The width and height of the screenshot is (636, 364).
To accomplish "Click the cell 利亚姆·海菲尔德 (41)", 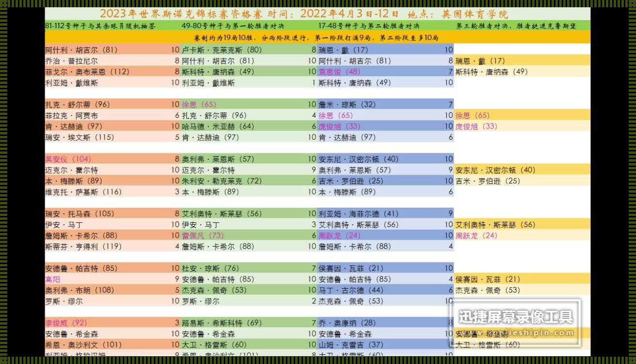I will (x=358, y=214).
